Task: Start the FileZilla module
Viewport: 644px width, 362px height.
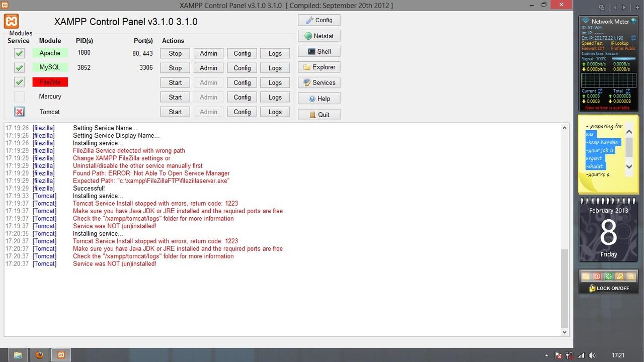Action: point(175,82)
